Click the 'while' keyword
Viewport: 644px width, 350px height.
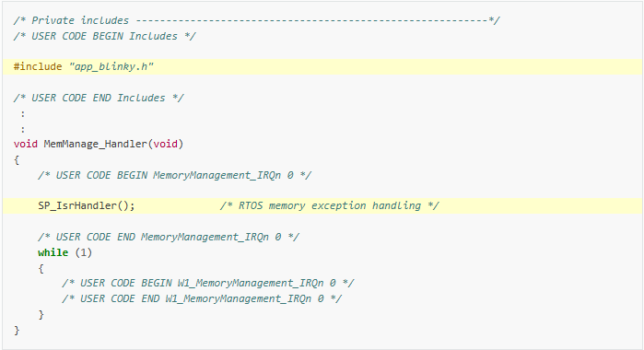(x=53, y=252)
